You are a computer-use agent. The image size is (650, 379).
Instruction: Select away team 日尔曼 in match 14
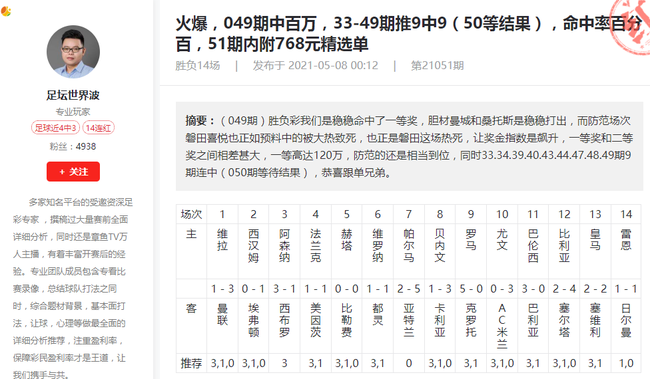(x=626, y=320)
